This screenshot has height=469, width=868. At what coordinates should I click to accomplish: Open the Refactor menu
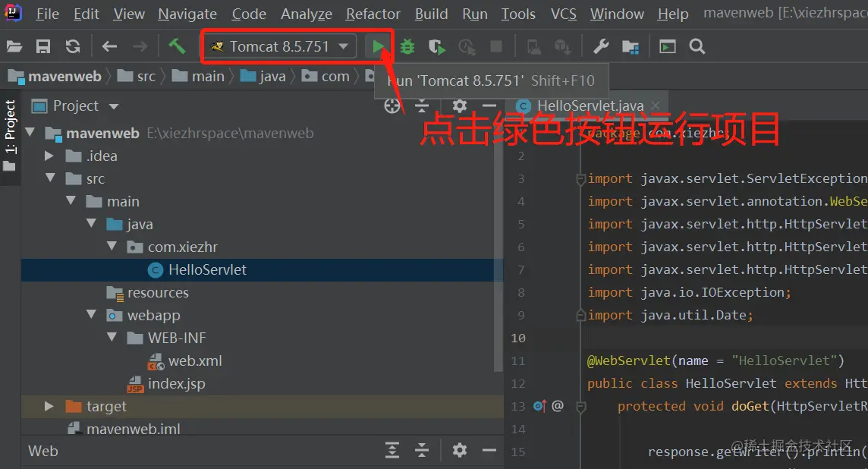[373, 14]
